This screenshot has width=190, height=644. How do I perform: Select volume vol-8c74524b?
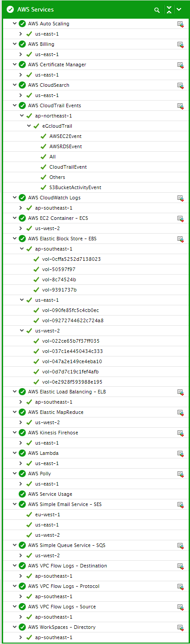tap(59, 279)
